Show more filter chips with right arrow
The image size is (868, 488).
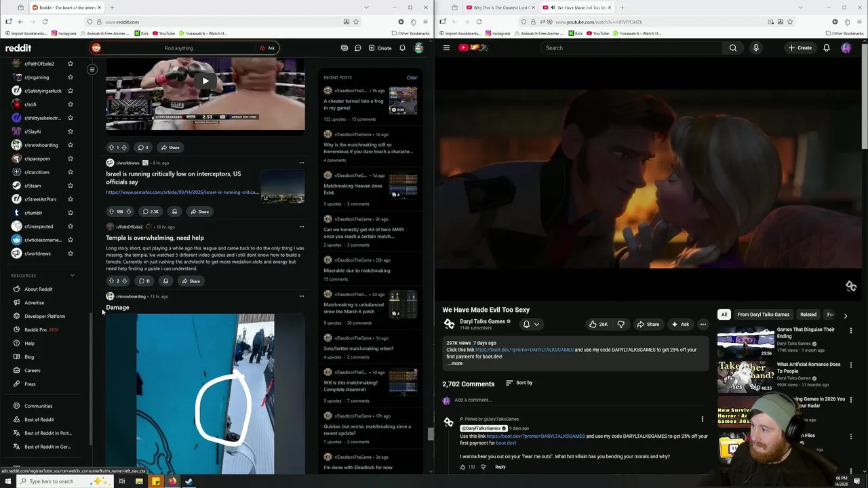pos(845,315)
